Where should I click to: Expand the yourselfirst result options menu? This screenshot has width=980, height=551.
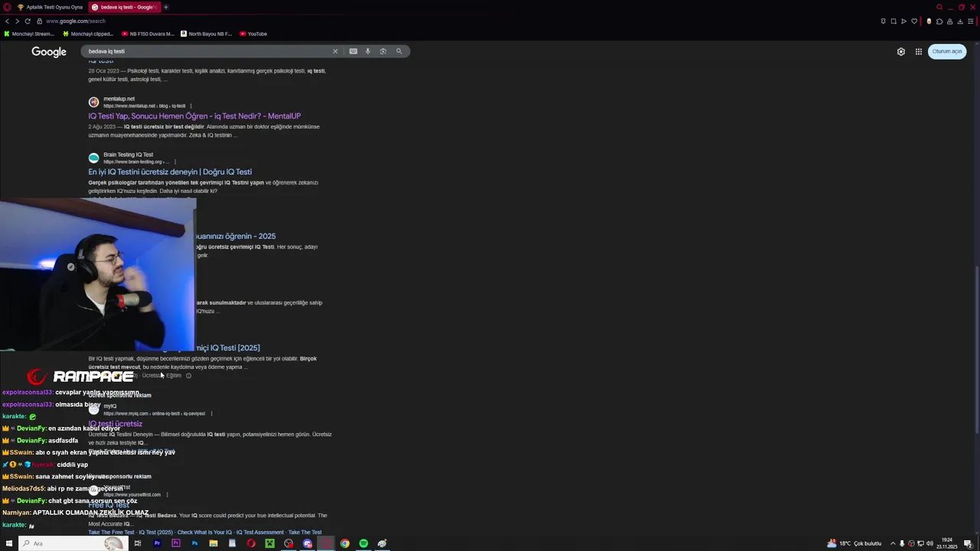click(167, 494)
